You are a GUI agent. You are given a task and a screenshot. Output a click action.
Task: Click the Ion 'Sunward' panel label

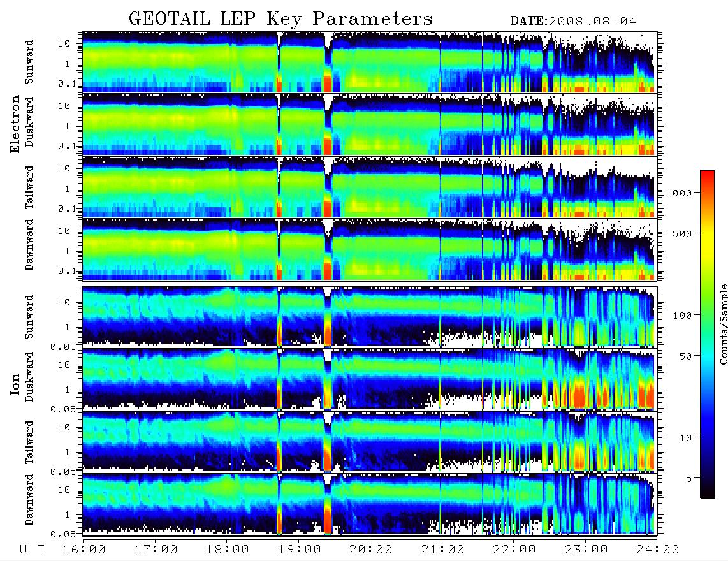[29, 317]
